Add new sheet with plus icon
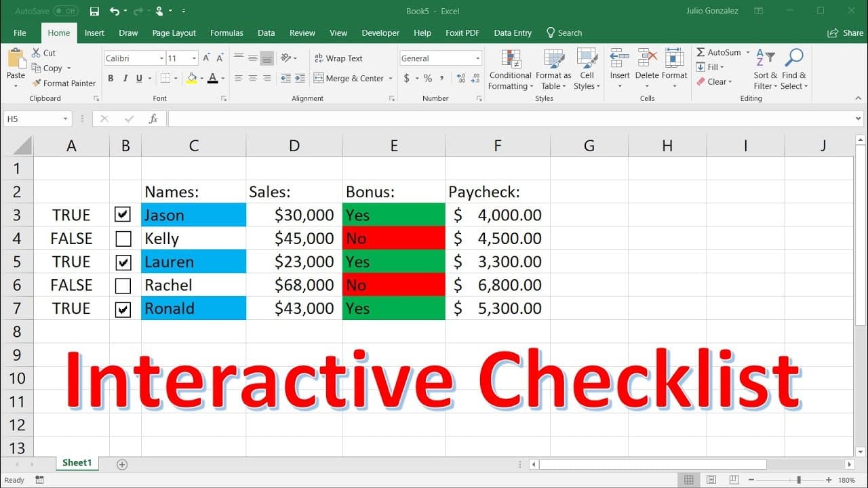 [x=122, y=464]
